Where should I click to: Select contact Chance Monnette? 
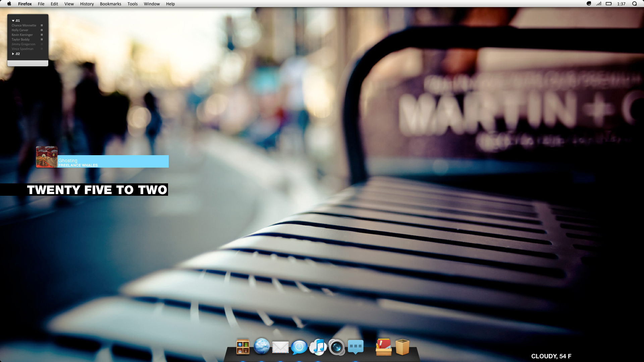pyautogui.click(x=24, y=25)
